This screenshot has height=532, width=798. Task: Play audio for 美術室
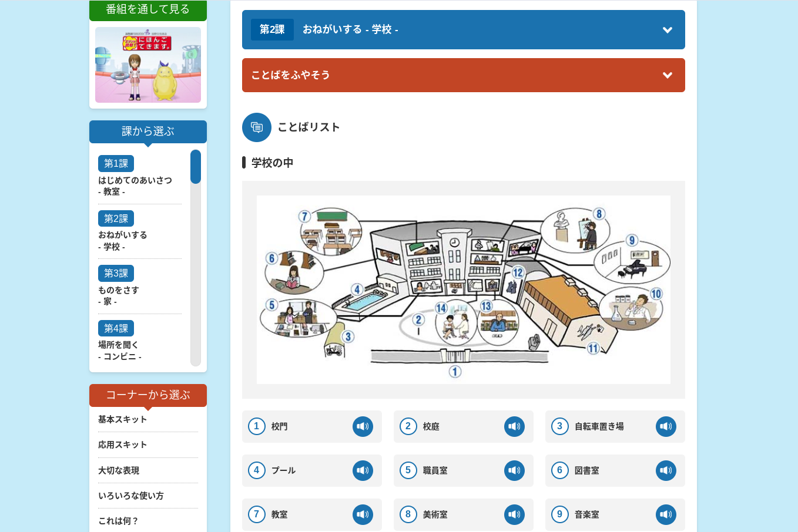pos(514,514)
